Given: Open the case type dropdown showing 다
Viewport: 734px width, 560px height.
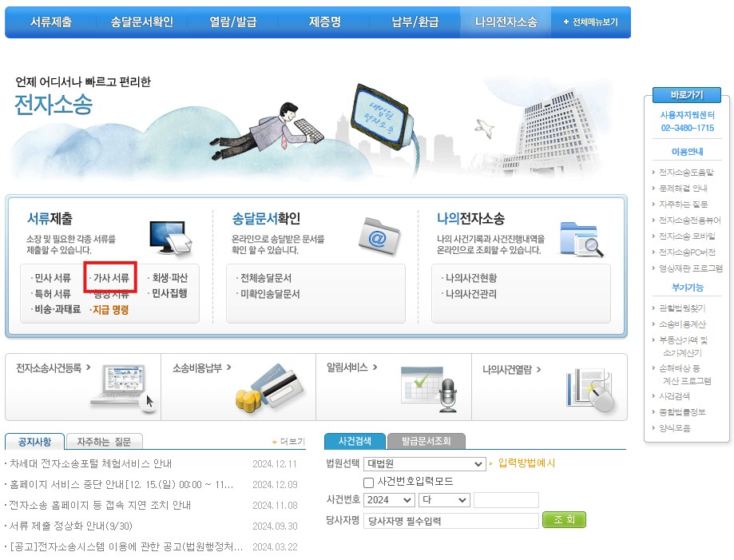Looking at the screenshot, I should (444, 499).
